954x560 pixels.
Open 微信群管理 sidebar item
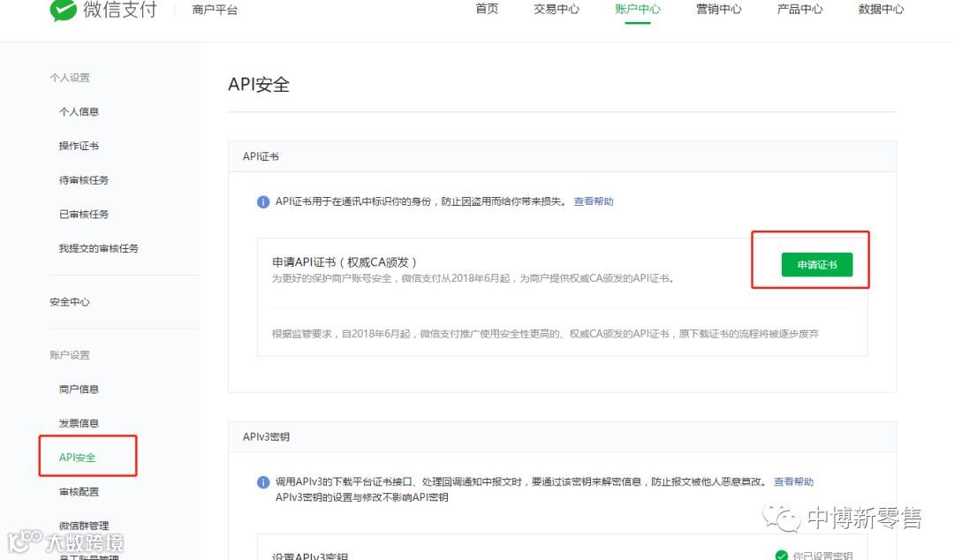83,526
